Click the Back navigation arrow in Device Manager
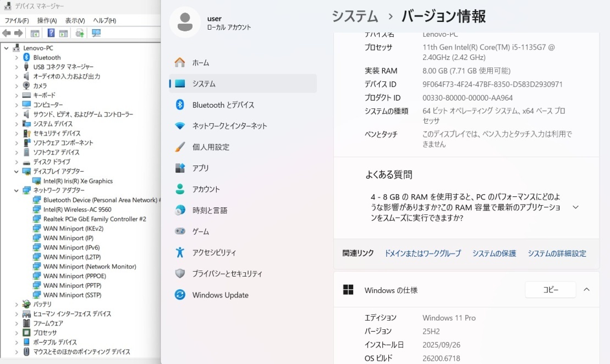The height and width of the screenshot is (364, 610). click(x=7, y=33)
